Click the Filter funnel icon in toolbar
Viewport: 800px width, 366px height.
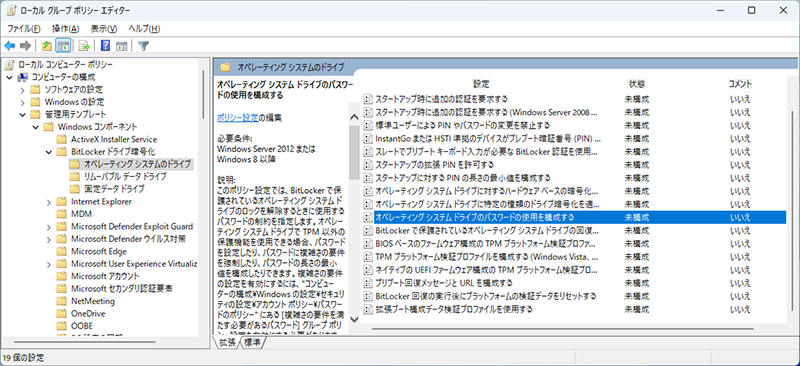(x=143, y=46)
